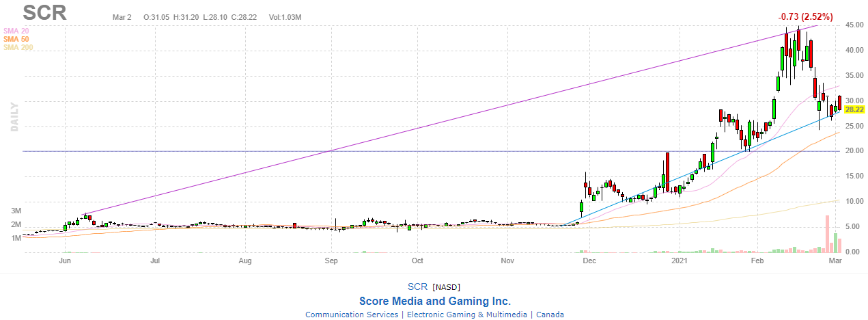Open the Electronic Gaming & Multimedia industry link
The image size is (868, 320).
pos(466,315)
